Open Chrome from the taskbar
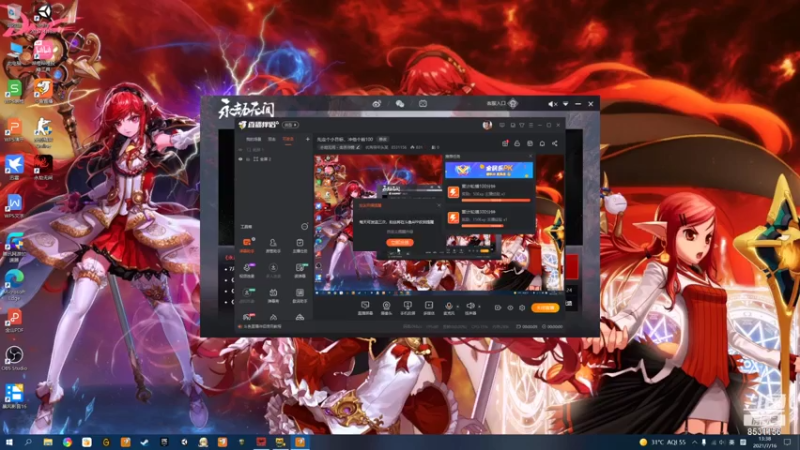The height and width of the screenshot is (450, 800). (67, 442)
